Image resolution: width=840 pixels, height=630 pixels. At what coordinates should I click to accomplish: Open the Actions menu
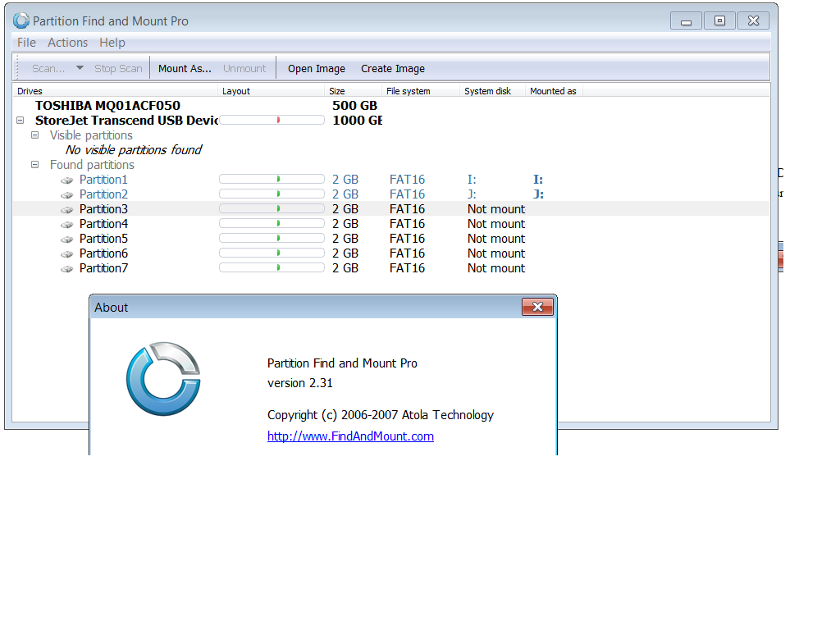(67, 43)
